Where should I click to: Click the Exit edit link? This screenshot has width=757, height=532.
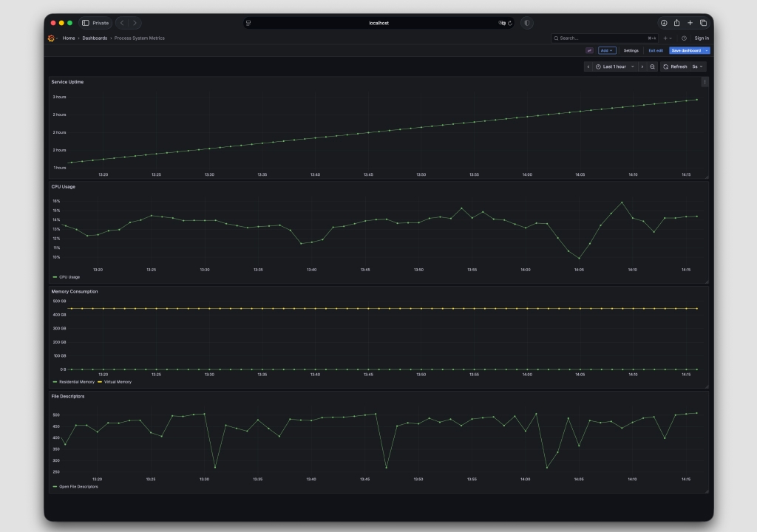point(656,50)
